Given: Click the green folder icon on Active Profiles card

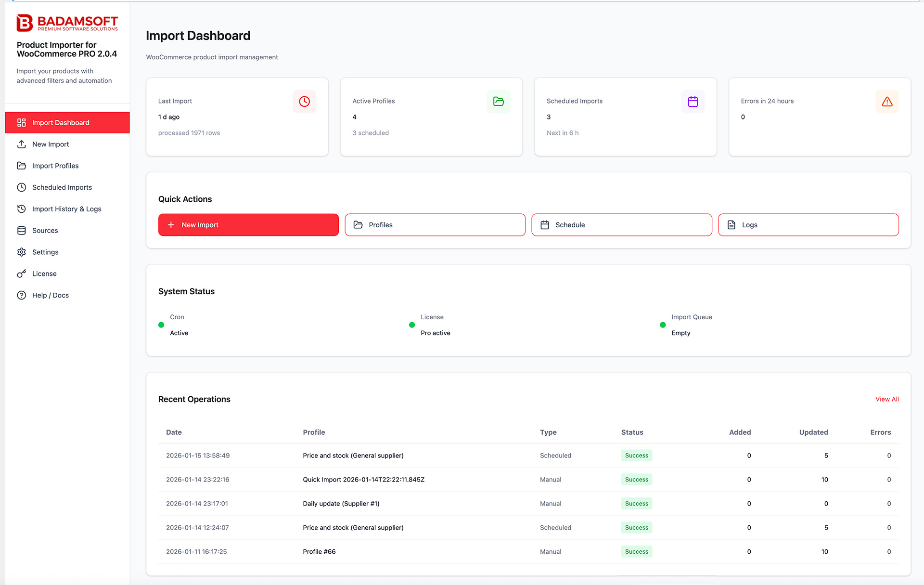Looking at the screenshot, I should tap(499, 101).
